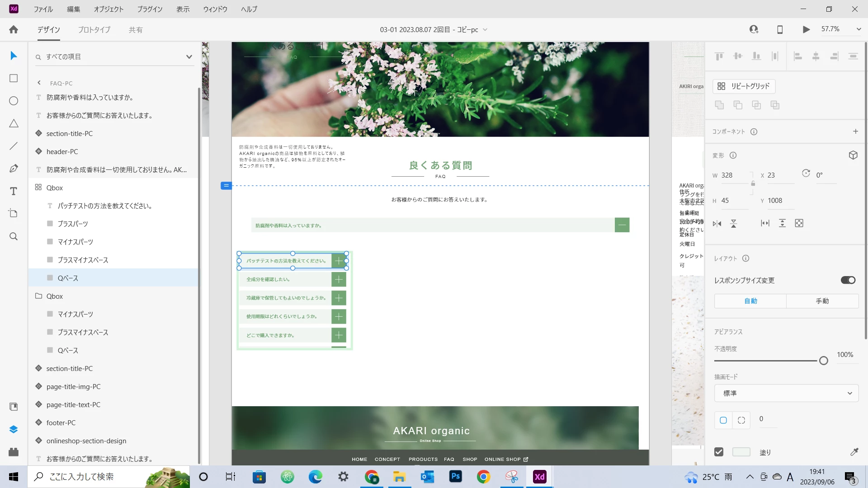Image resolution: width=868 pixels, height=488 pixels.
Task: Open the プラグイン menu
Action: 150,9
